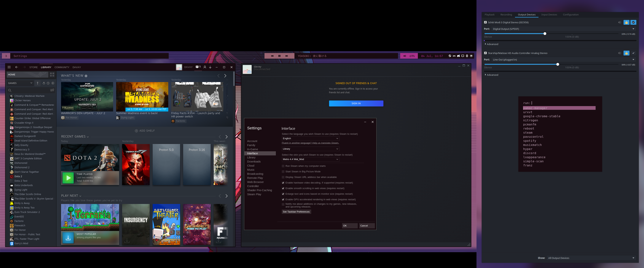The image size is (644, 268).
Task: Click the collections grid view icon
Action: coord(52,74)
